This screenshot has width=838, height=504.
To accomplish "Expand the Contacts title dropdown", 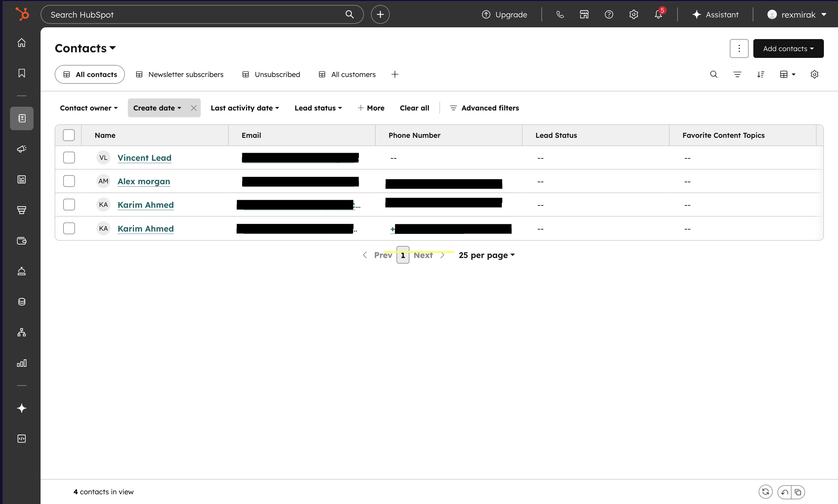I will [85, 48].
